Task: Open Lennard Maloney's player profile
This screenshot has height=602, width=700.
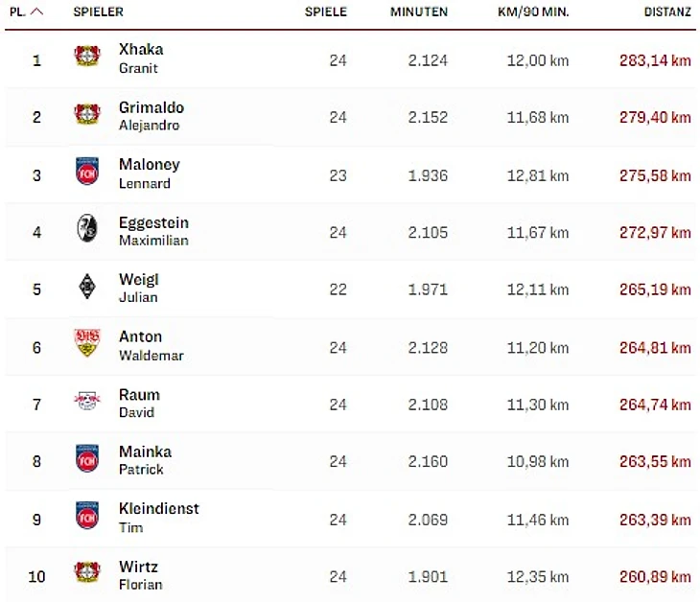Action: tap(149, 173)
